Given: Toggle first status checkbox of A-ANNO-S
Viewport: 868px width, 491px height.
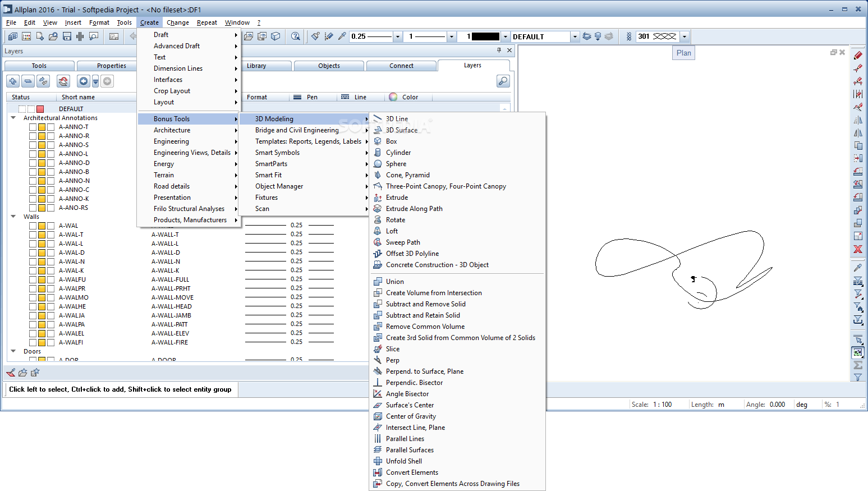Looking at the screenshot, I should pos(33,145).
